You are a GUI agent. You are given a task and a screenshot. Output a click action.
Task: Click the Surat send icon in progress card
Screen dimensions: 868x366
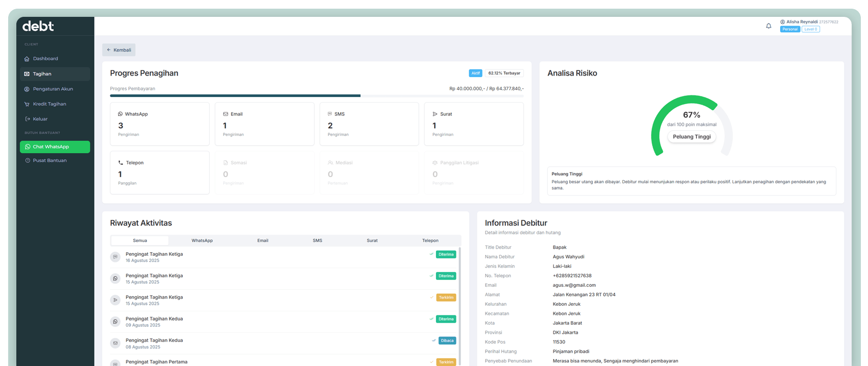click(435, 114)
